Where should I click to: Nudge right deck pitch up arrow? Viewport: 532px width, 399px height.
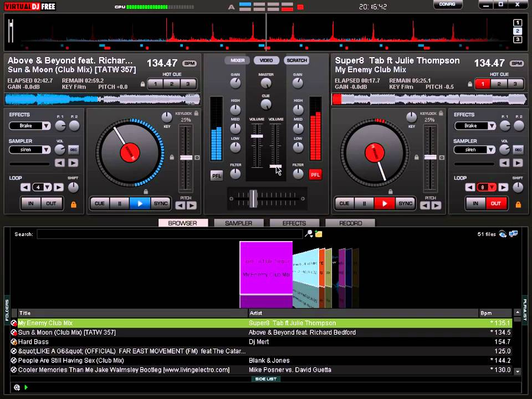pyautogui.click(x=436, y=205)
